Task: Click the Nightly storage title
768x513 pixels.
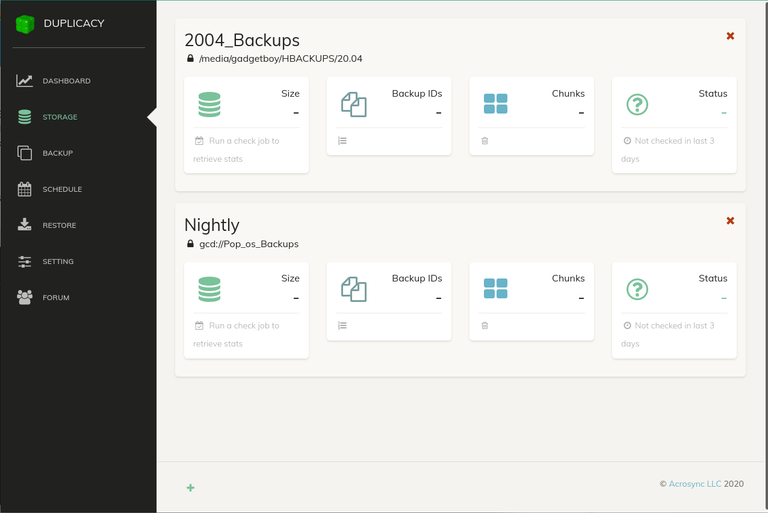Action: click(212, 225)
